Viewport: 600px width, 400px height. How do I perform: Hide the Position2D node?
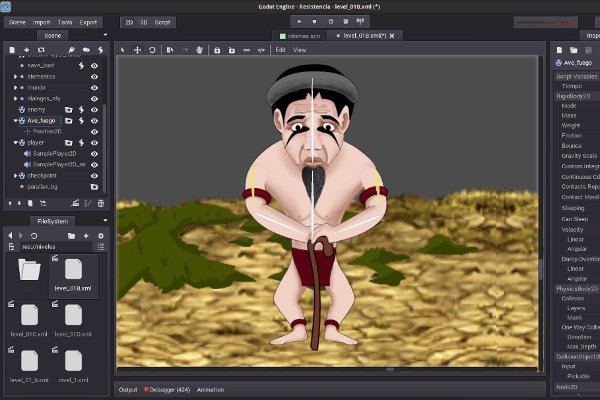[94, 132]
